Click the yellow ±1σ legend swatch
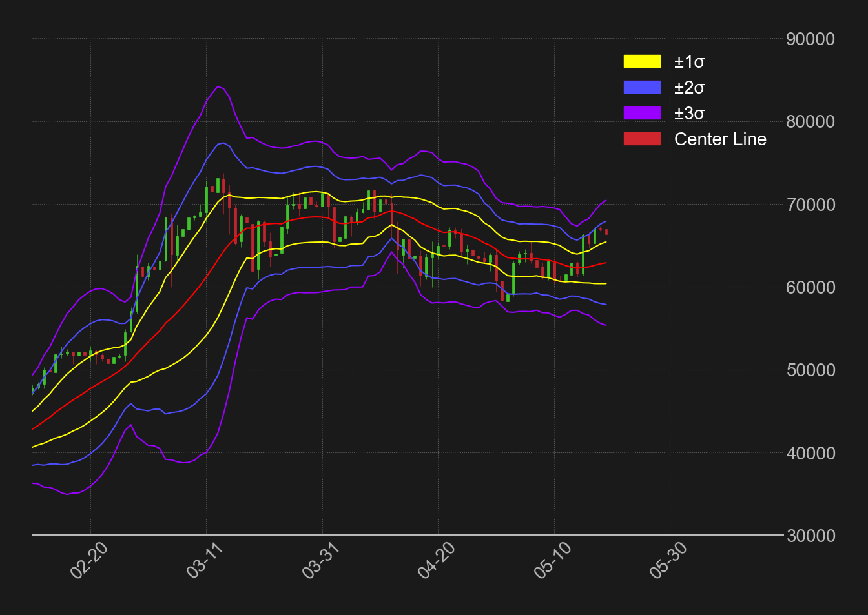The image size is (868, 615). pos(642,62)
